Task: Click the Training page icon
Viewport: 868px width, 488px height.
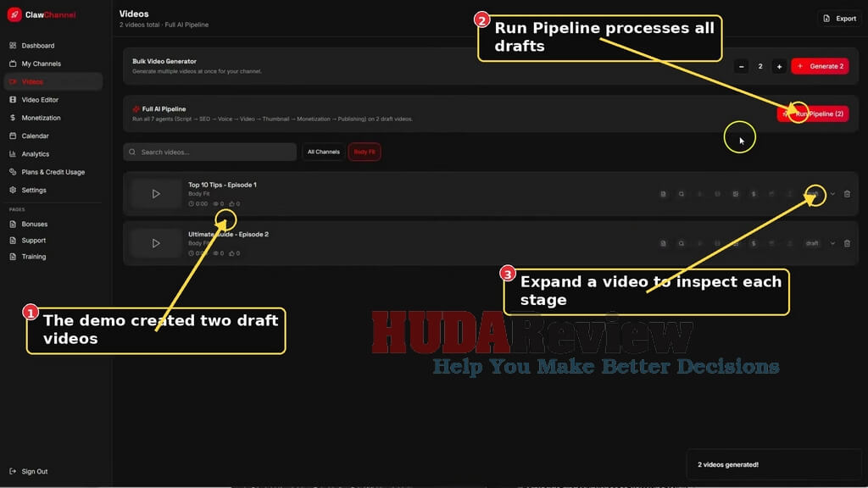Action: click(13, 257)
